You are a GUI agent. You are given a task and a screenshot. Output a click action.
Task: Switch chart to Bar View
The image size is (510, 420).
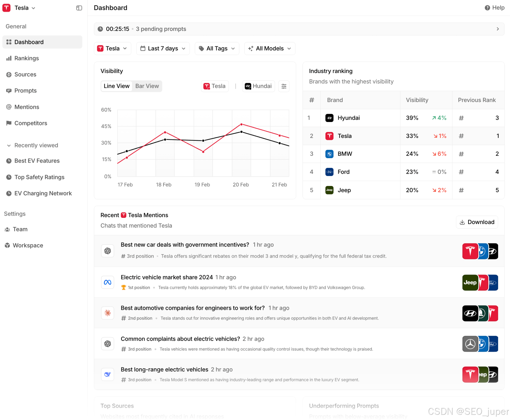click(x=147, y=86)
